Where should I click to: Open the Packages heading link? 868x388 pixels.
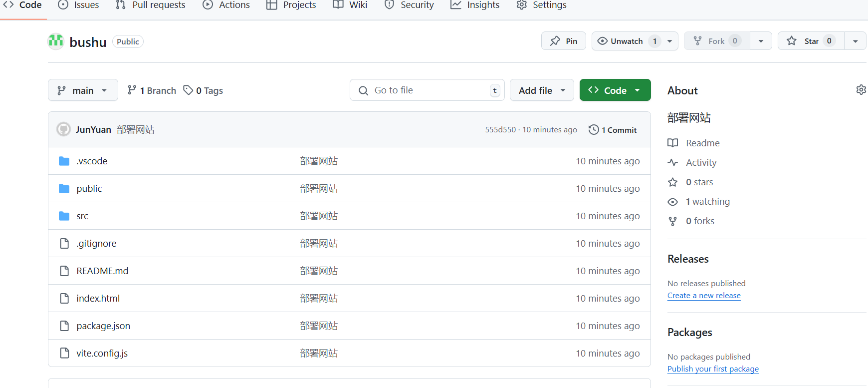pos(690,332)
